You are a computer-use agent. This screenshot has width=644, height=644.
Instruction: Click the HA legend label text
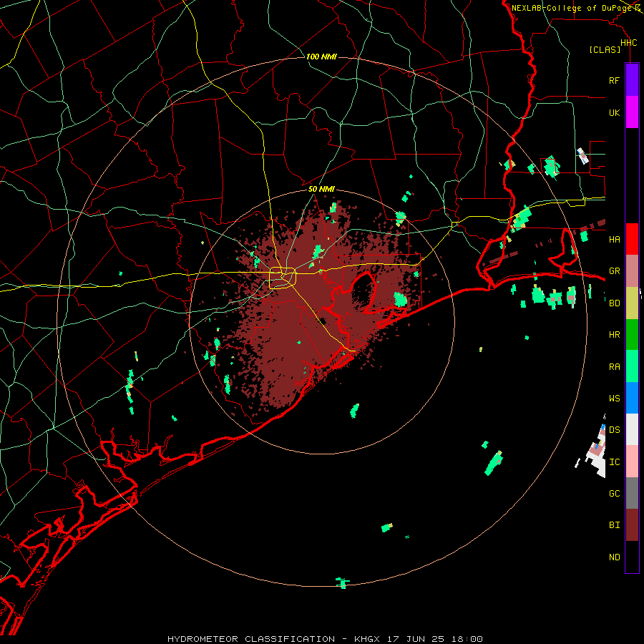point(614,239)
